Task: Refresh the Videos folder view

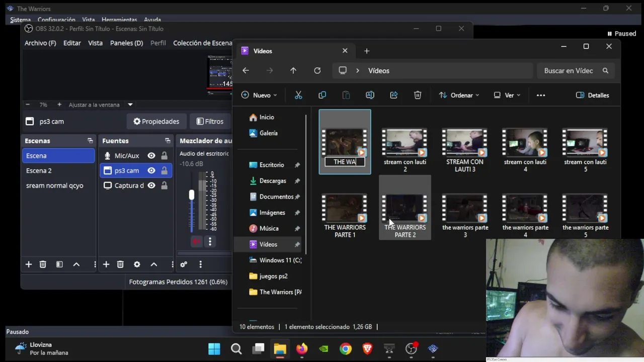Action: pos(317,70)
